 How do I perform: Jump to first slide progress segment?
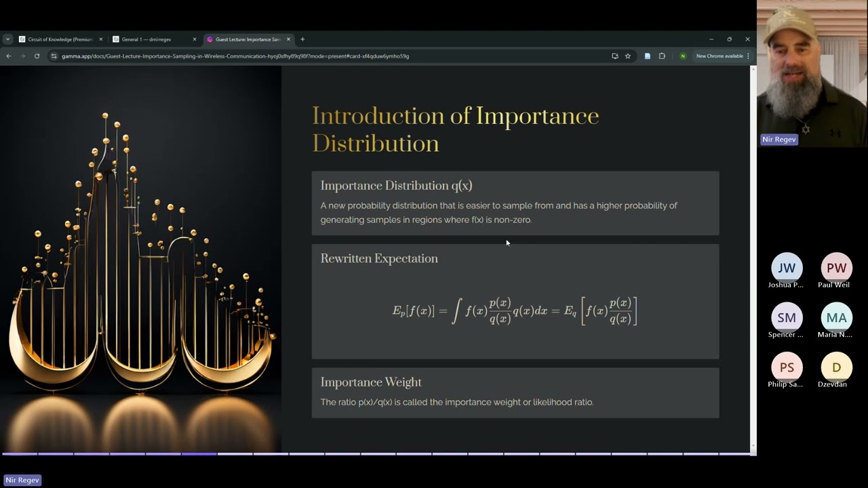pos(20,453)
